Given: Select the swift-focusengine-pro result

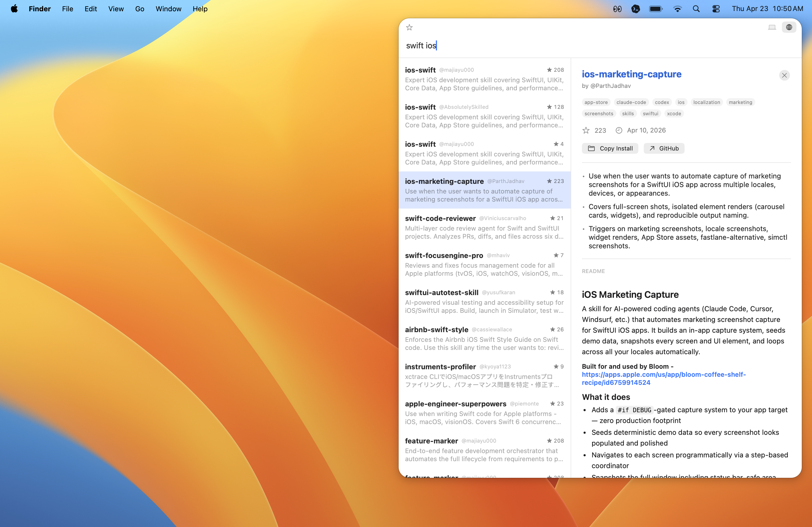Looking at the screenshot, I should [484, 264].
